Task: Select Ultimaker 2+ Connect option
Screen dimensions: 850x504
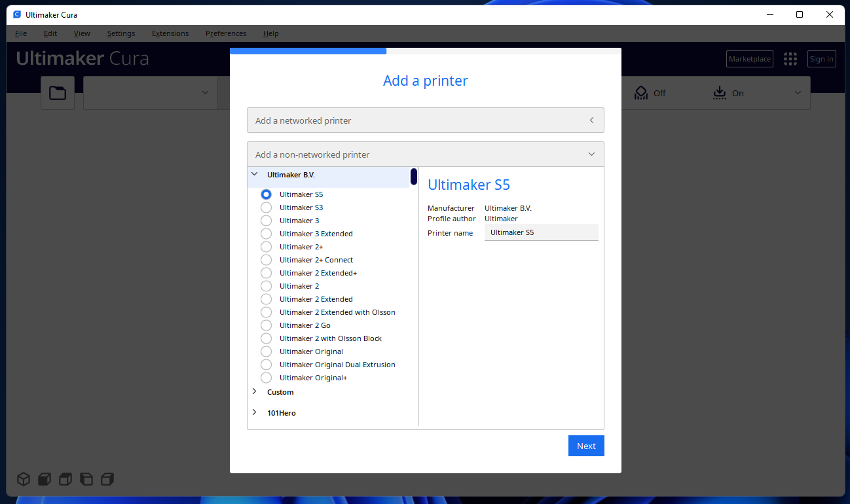Action: click(x=266, y=260)
